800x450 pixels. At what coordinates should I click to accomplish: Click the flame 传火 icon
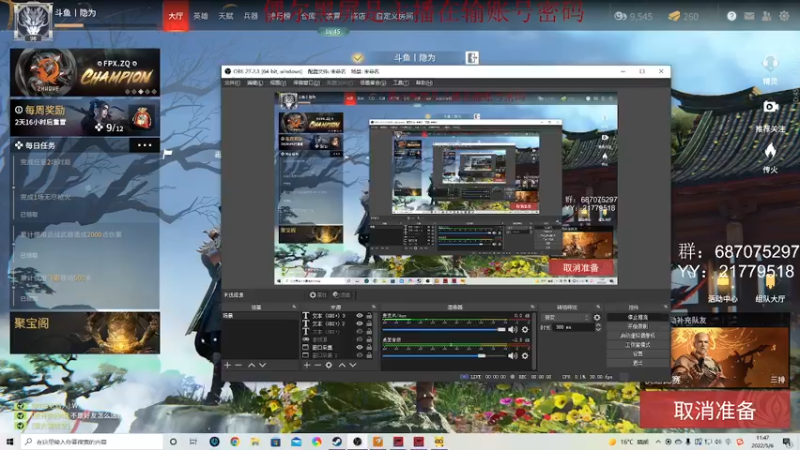click(x=770, y=151)
